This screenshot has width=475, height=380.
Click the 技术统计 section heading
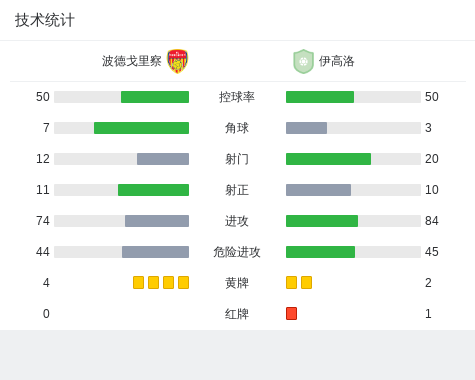click(45, 20)
